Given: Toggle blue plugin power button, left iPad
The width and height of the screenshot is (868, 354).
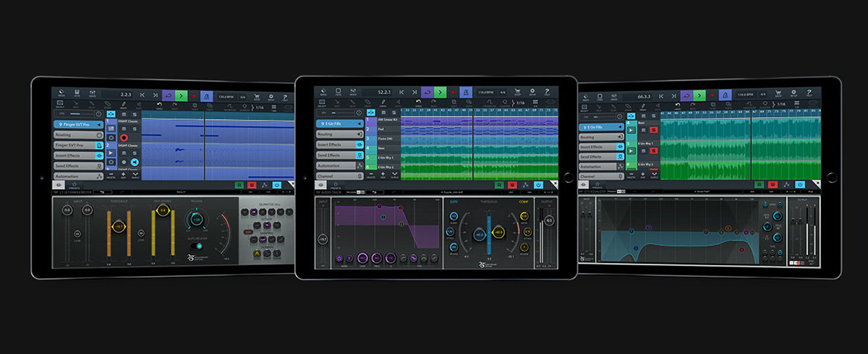Looking at the screenshot, I should click(x=277, y=185).
